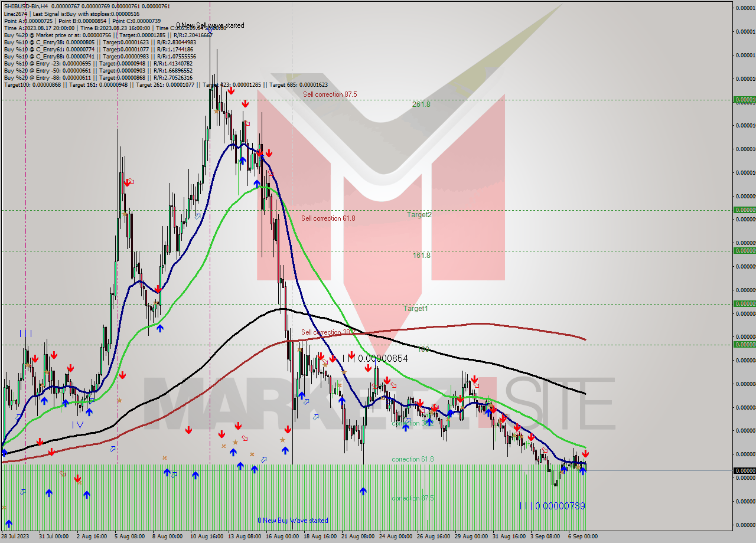Screen dimensions: 756x543
Task: Select the red arrow left of 0.00000854 label
Action: pos(351,355)
